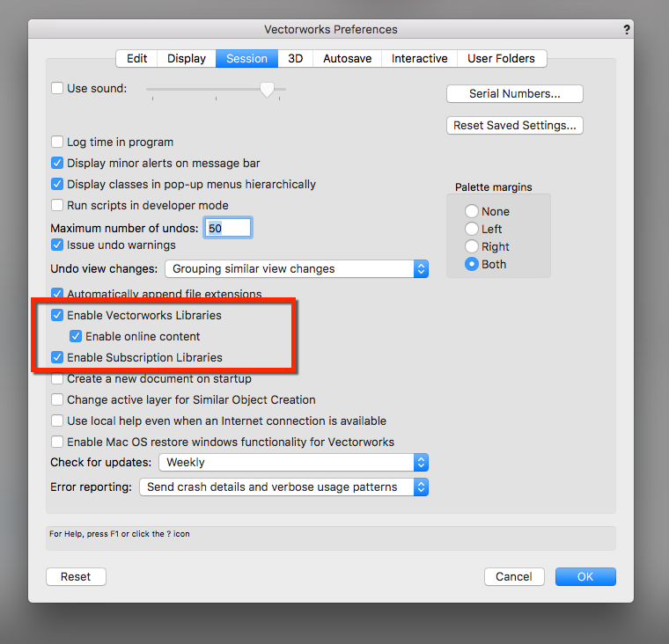The height and width of the screenshot is (644, 669).
Task: Select the Session tab
Action: tap(246, 58)
